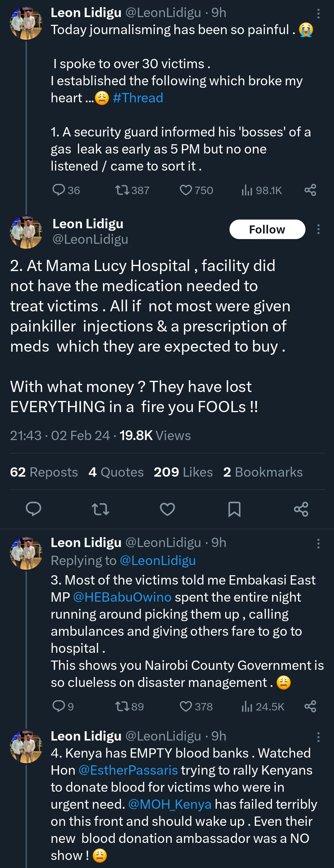Image resolution: width=334 pixels, height=868 pixels.
Task: Reply to the first thread tweet
Action: point(59,190)
